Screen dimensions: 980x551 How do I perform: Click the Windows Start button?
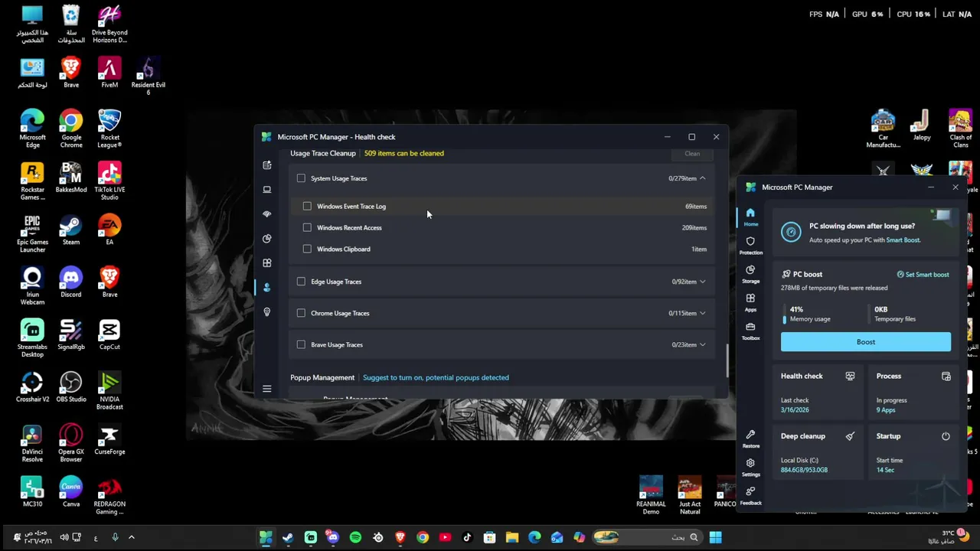(715, 537)
